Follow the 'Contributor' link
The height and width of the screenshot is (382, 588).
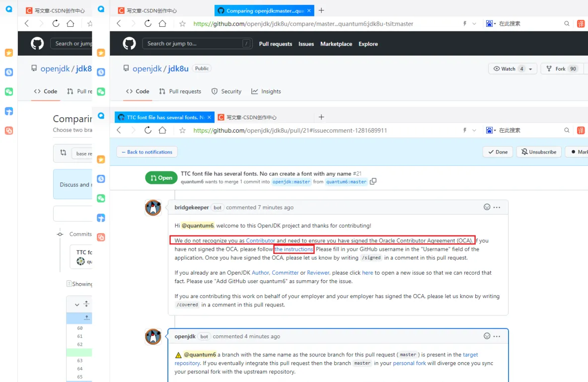click(260, 241)
